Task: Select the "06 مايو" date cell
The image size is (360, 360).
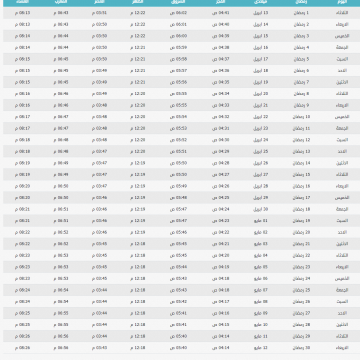Action: (261, 278)
